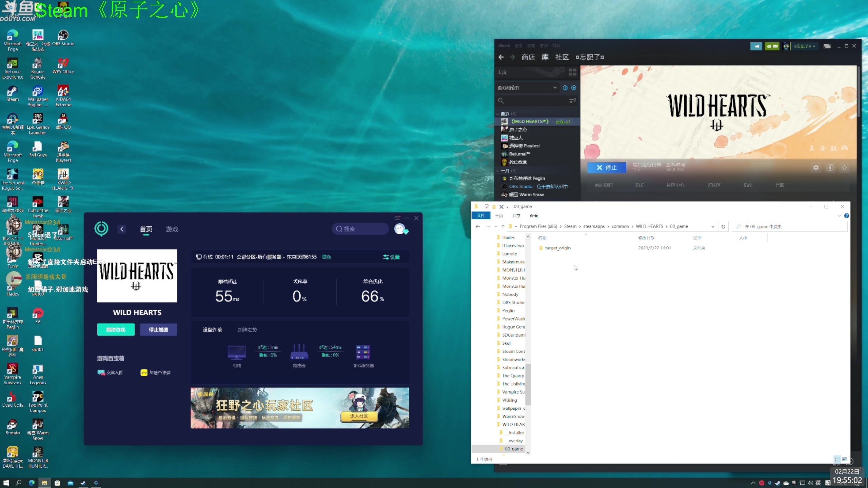Switch to the games tab in the accelerator
The image size is (868, 488).
tap(172, 229)
